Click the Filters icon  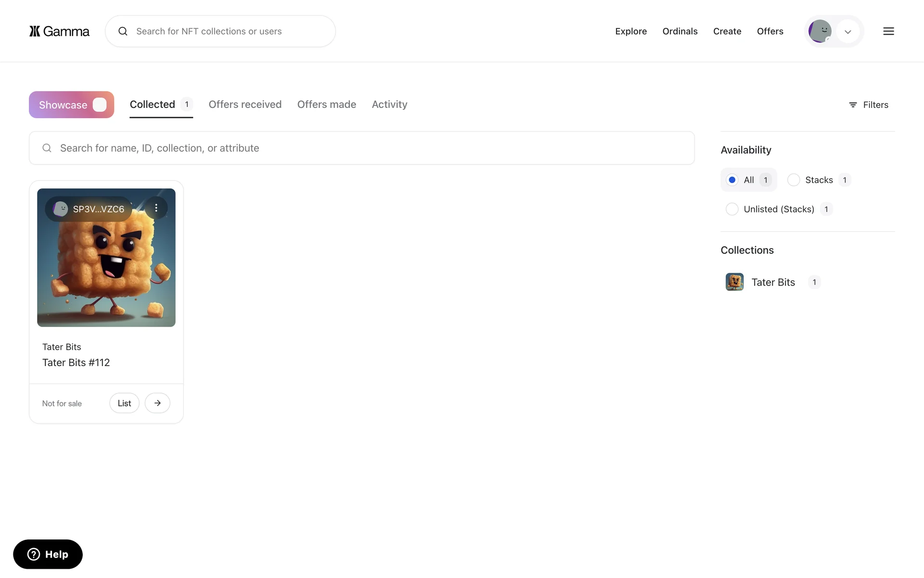[x=853, y=105]
